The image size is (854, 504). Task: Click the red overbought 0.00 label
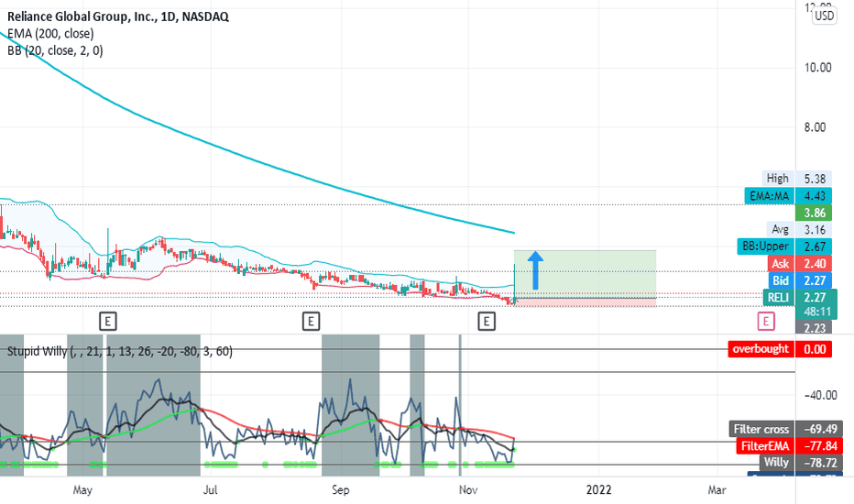coord(780,349)
